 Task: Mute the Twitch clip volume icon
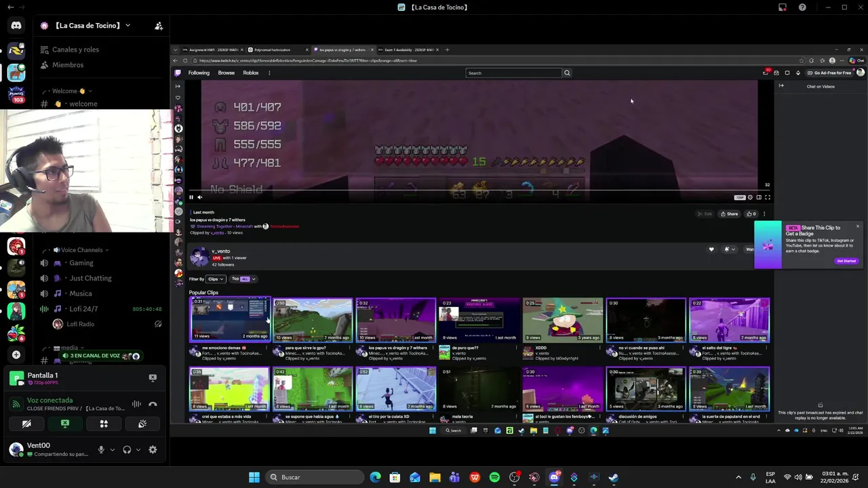point(199,197)
